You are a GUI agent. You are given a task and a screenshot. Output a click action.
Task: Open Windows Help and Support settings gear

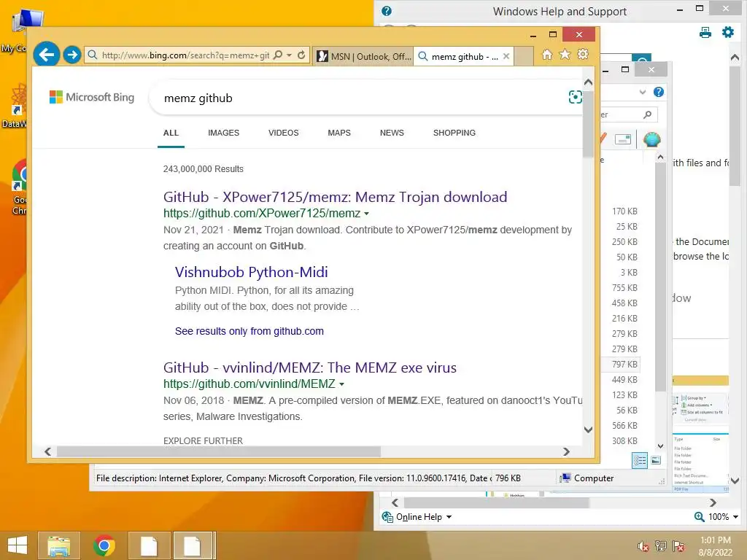click(728, 32)
